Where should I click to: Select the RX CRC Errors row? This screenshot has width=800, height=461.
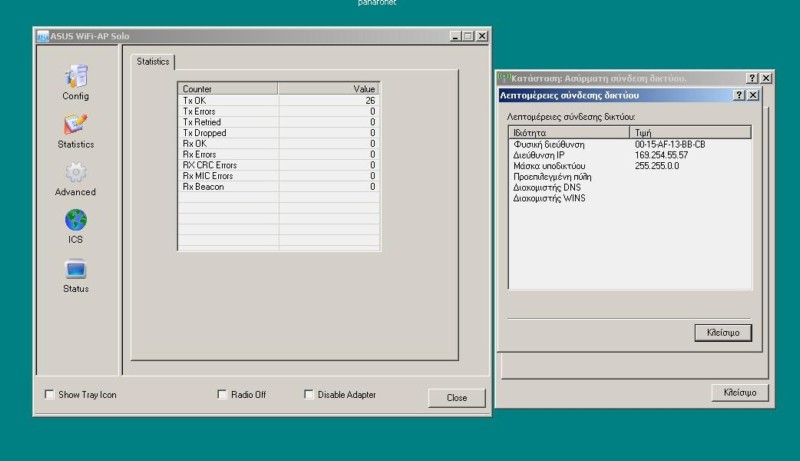(279, 165)
